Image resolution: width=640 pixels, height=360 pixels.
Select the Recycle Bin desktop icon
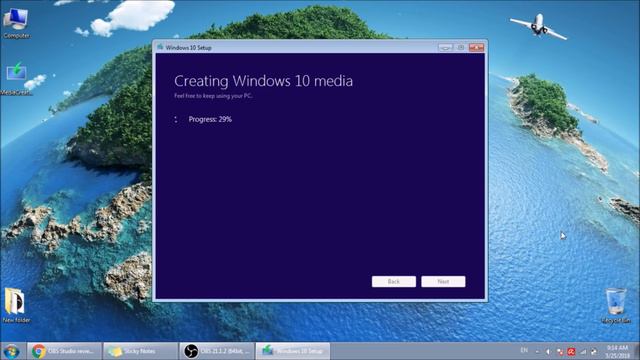click(x=616, y=305)
